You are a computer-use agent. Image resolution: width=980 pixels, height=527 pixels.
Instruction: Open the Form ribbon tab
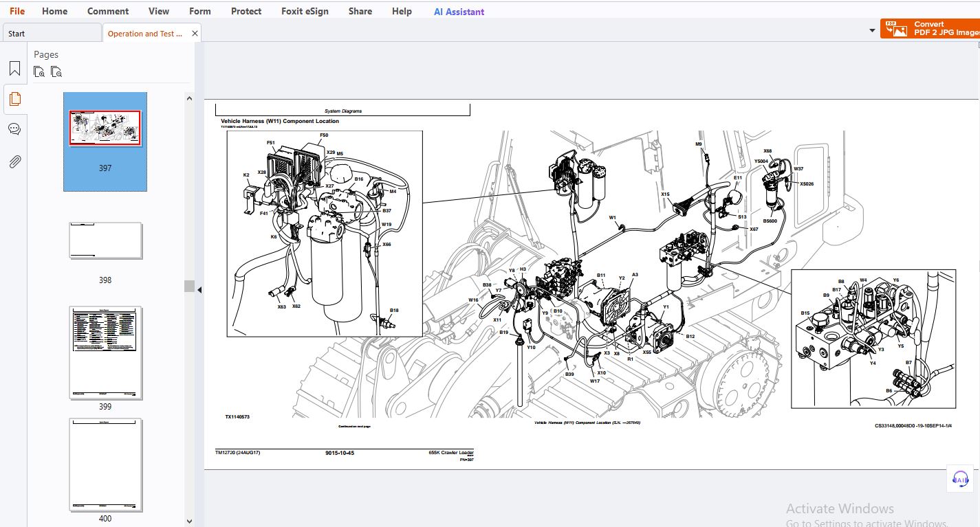200,11
